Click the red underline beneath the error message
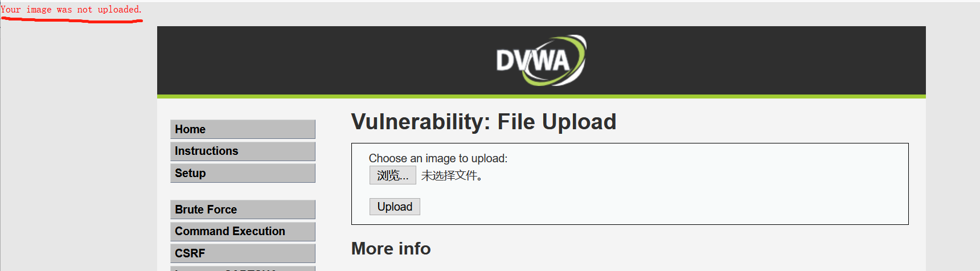Image resolution: width=980 pixels, height=271 pixels. coord(72,20)
